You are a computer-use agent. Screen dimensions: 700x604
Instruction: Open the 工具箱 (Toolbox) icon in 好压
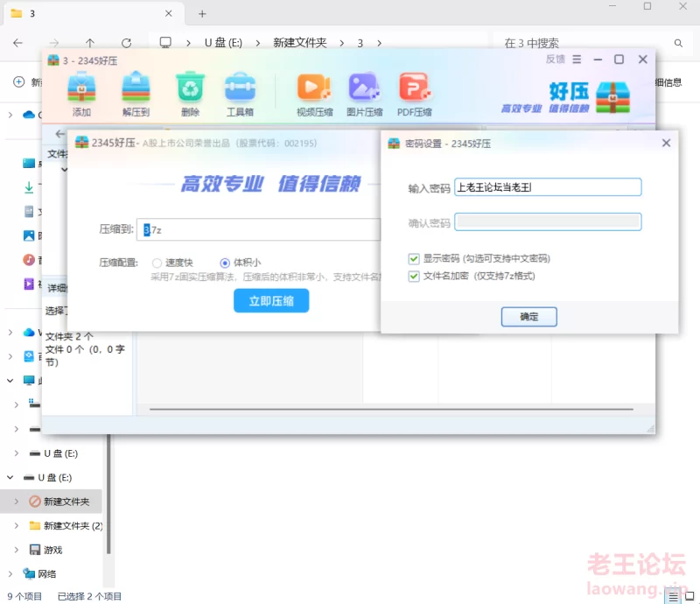coord(240,94)
